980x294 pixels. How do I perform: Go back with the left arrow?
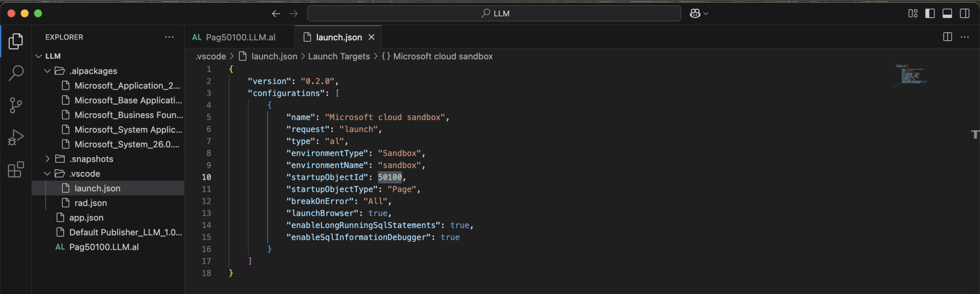pos(276,14)
